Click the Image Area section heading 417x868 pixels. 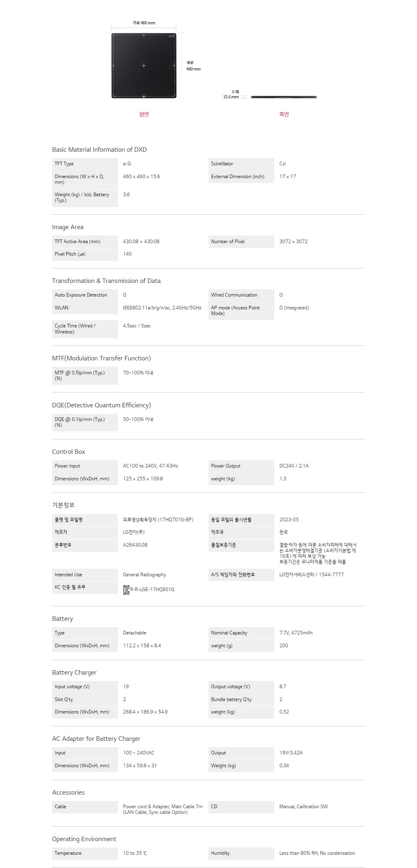68,227
